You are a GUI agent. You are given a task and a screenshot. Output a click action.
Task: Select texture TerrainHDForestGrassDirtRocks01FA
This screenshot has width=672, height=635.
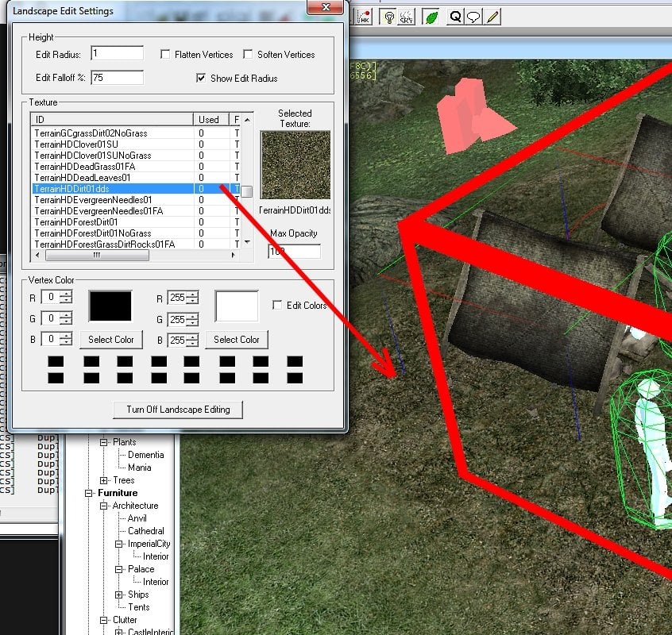pos(135,244)
